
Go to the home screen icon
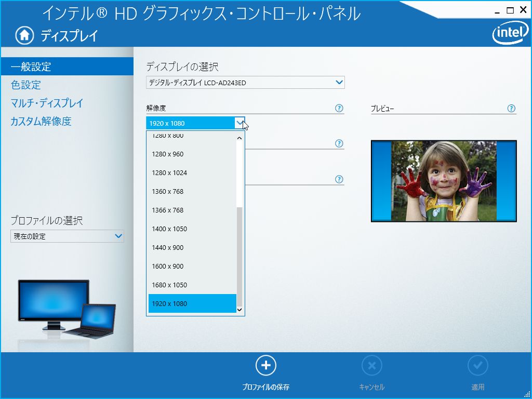pyautogui.click(x=24, y=35)
